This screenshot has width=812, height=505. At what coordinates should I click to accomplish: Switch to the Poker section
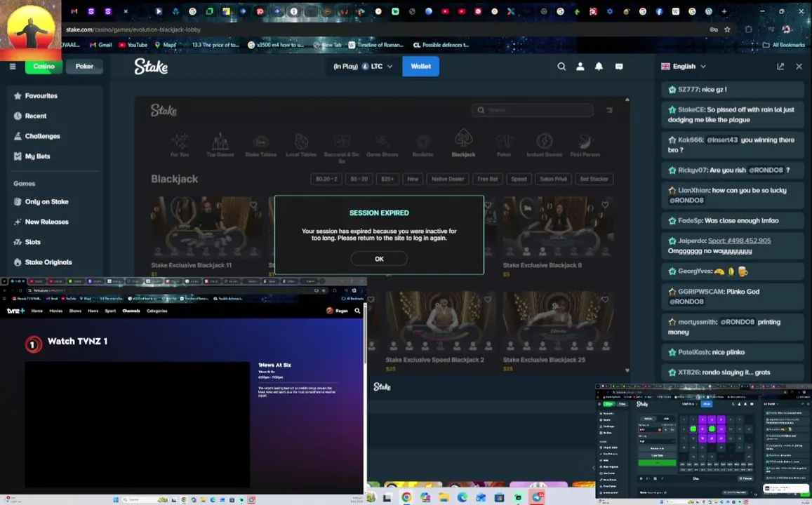pyautogui.click(x=84, y=66)
